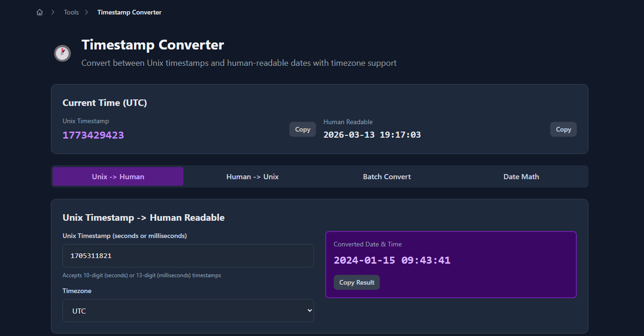
Task: Focus the Unix Timestamp input field
Action: pos(188,256)
